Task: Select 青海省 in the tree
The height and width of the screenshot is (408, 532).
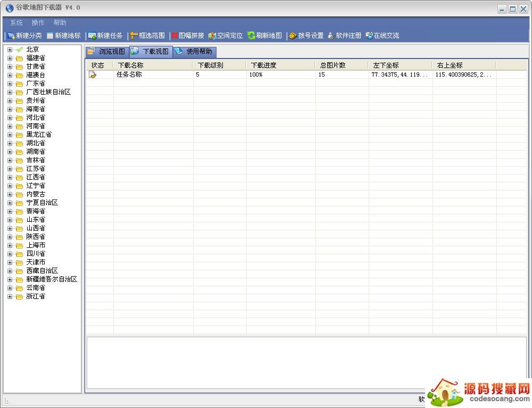Action: tap(36, 211)
